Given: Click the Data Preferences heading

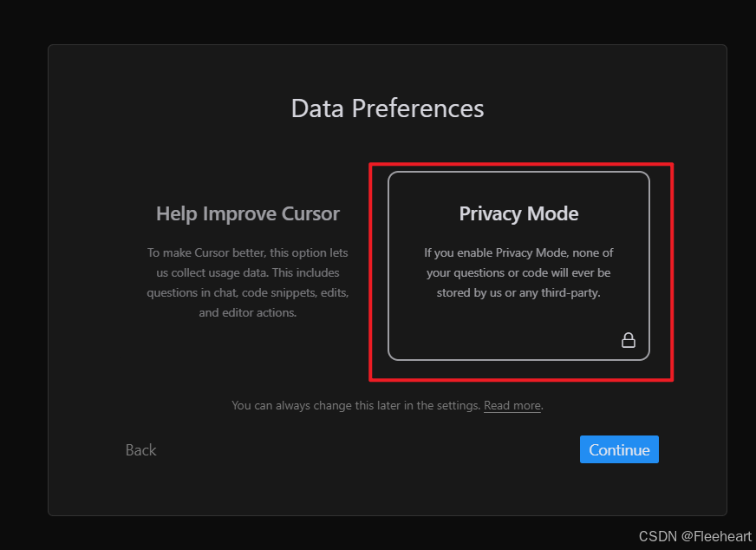Looking at the screenshot, I should pyautogui.click(x=388, y=108).
